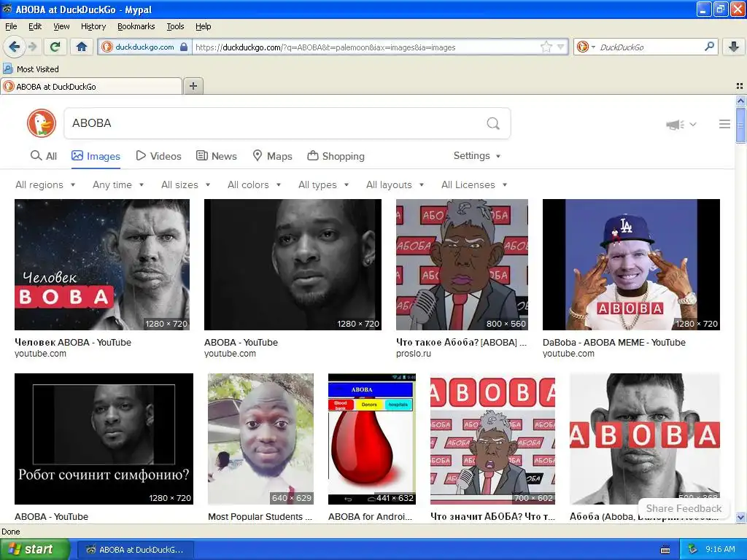Switch to the Shopping search tab
This screenshot has height=560, width=747.
pyautogui.click(x=336, y=156)
